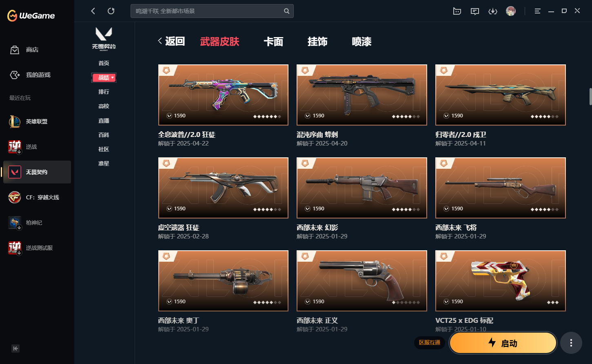Open the chat messages icon

(475, 11)
